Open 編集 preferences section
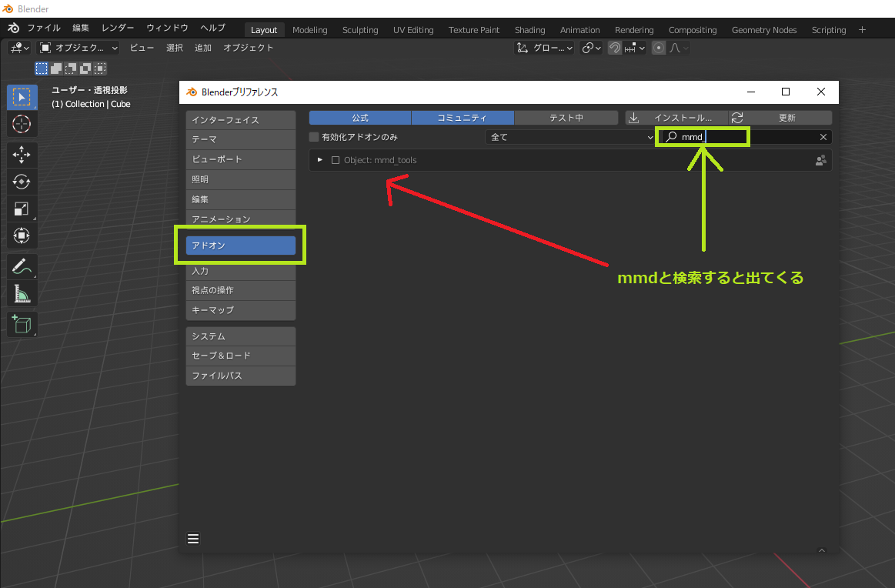The width and height of the screenshot is (895, 588). [x=240, y=199]
